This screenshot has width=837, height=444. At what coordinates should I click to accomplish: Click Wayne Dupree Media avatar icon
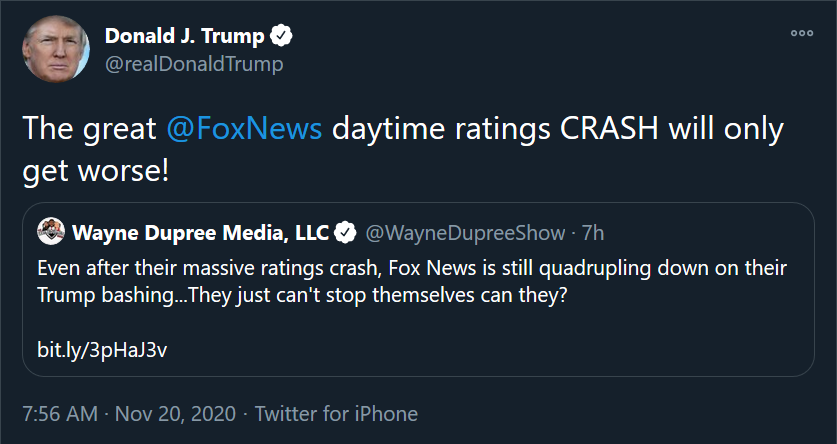click(x=51, y=232)
